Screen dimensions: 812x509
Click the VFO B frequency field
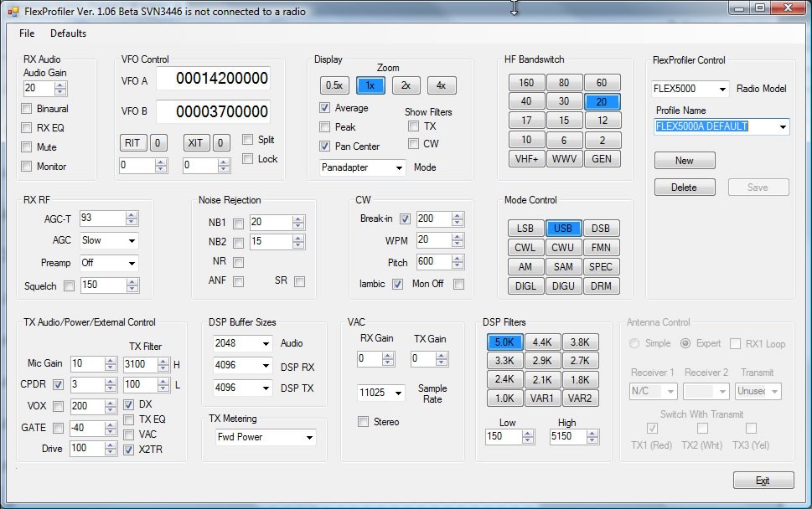tap(214, 111)
